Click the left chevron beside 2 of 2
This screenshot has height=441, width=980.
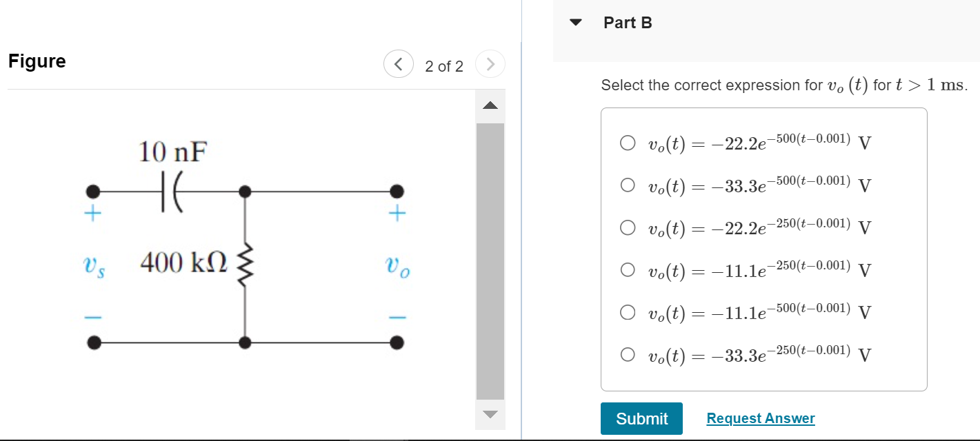tap(398, 63)
